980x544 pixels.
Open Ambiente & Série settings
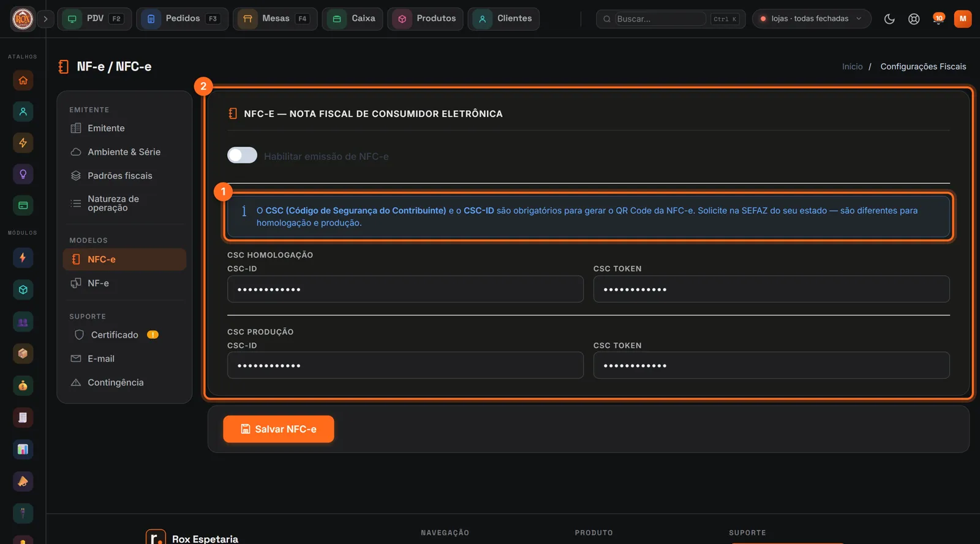pos(124,152)
